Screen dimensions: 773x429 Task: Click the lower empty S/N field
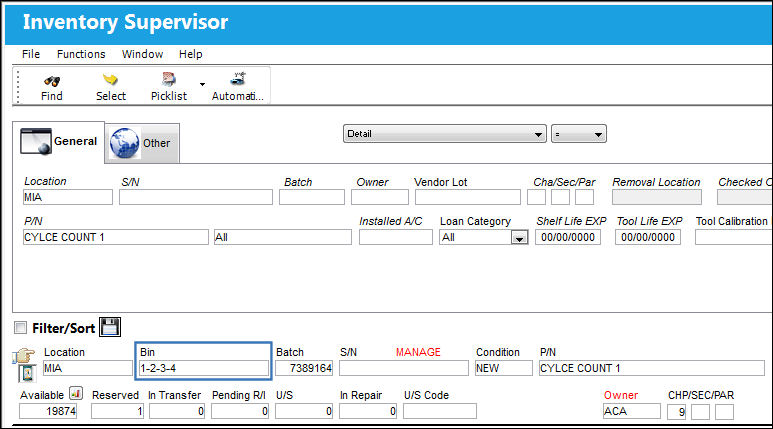(x=404, y=368)
